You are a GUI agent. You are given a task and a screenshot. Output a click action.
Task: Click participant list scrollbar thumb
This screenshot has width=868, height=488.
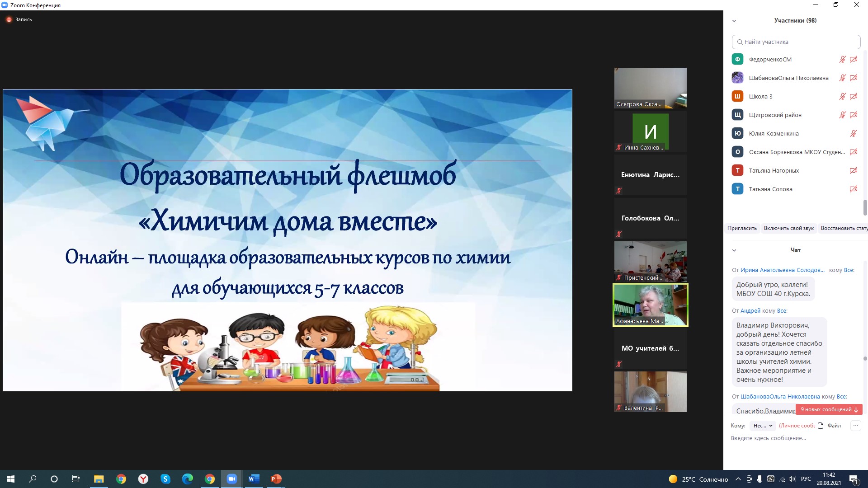[x=865, y=208]
